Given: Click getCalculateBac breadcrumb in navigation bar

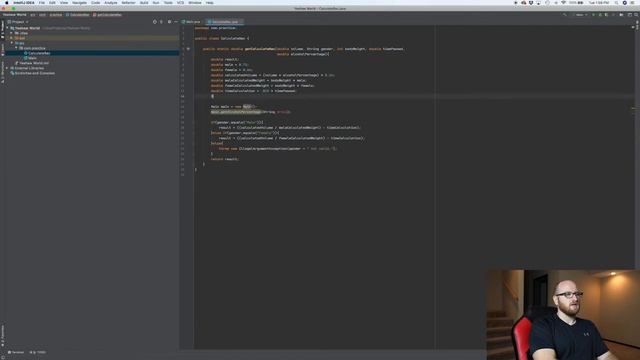Looking at the screenshot, I should 107,15.
